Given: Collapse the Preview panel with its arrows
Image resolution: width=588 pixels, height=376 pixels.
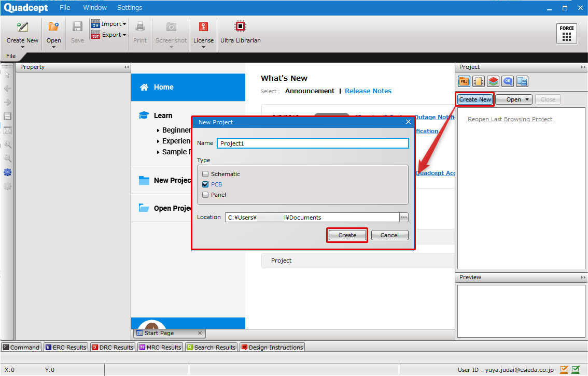Looking at the screenshot, I should [583, 278].
